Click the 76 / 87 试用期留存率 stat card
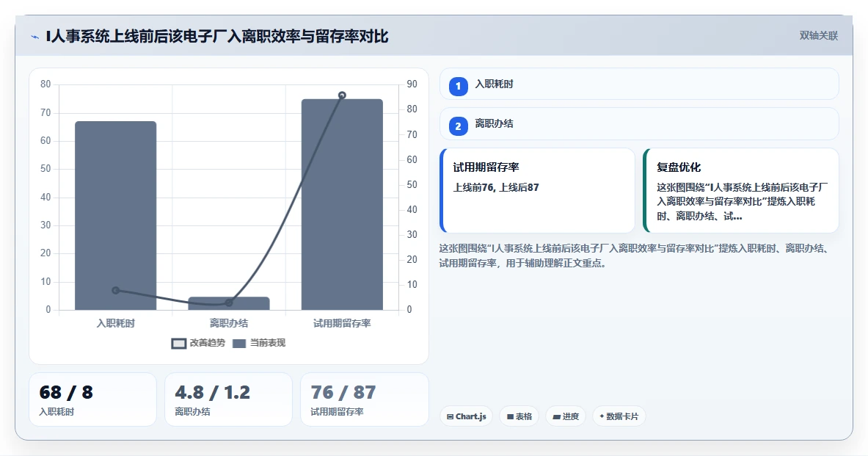The image size is (868, 456). tap(364, 399)
